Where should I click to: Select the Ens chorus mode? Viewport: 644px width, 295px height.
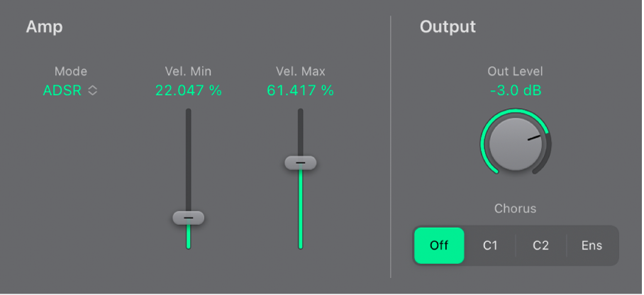tap(592, 245)
